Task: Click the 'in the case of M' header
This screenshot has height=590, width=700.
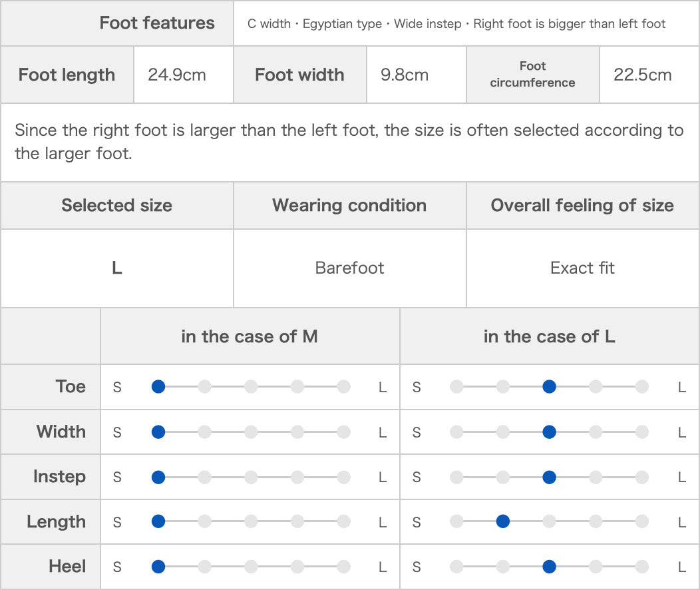Action: tap(250, 336)
